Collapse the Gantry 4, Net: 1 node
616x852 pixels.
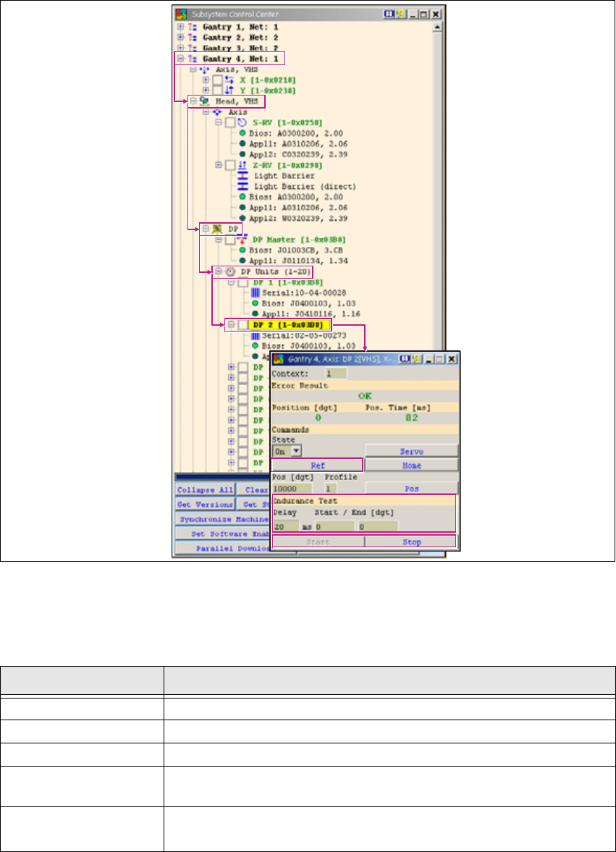181,58
